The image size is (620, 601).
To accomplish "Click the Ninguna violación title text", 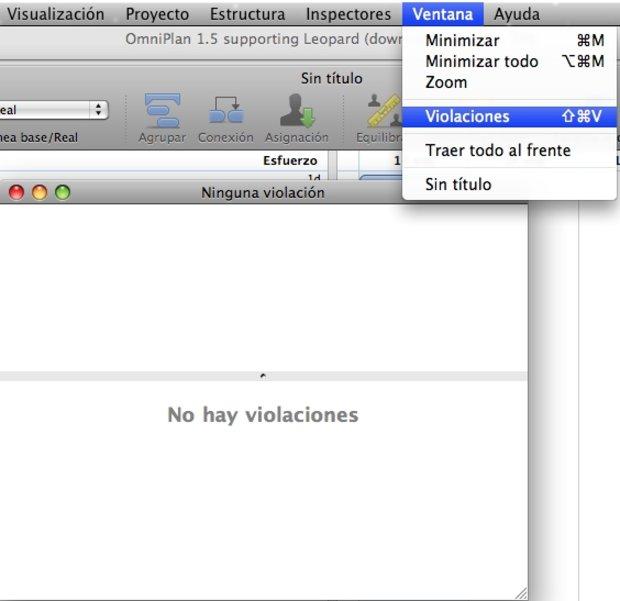I will point(263,193).
